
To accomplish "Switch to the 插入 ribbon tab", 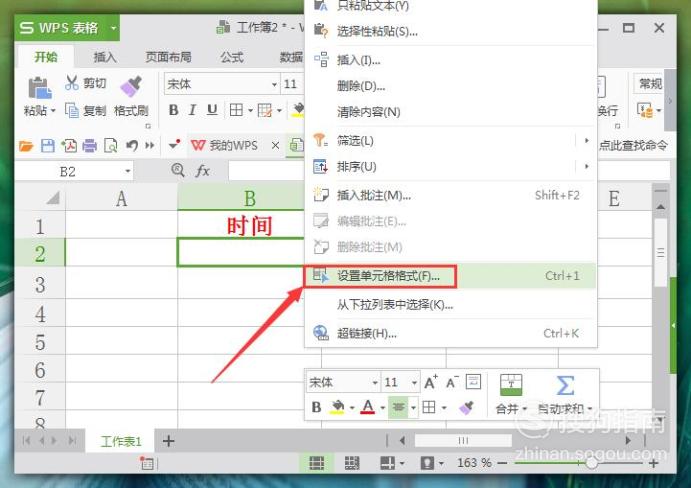I will [x=105, y=57].
